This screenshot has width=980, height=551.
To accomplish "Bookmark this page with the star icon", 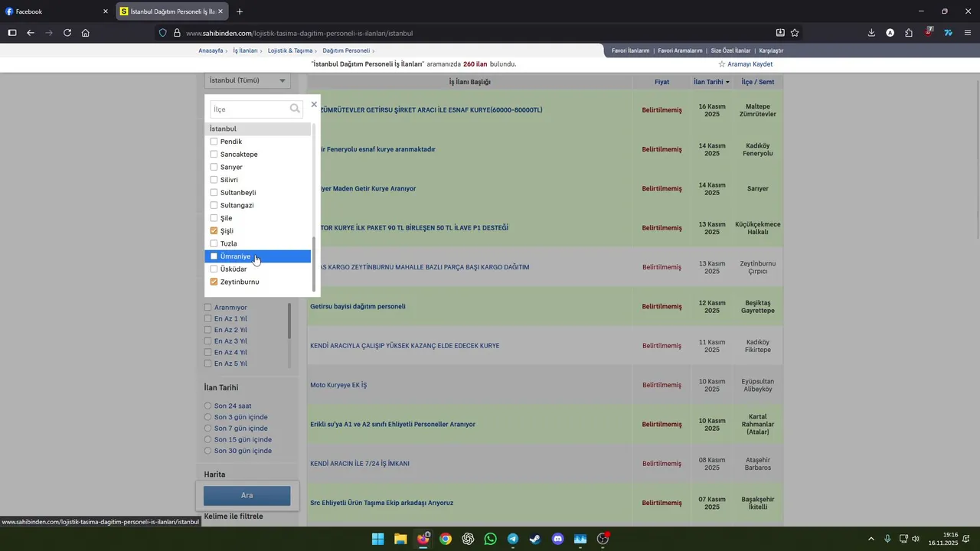I will coord(795,33).
